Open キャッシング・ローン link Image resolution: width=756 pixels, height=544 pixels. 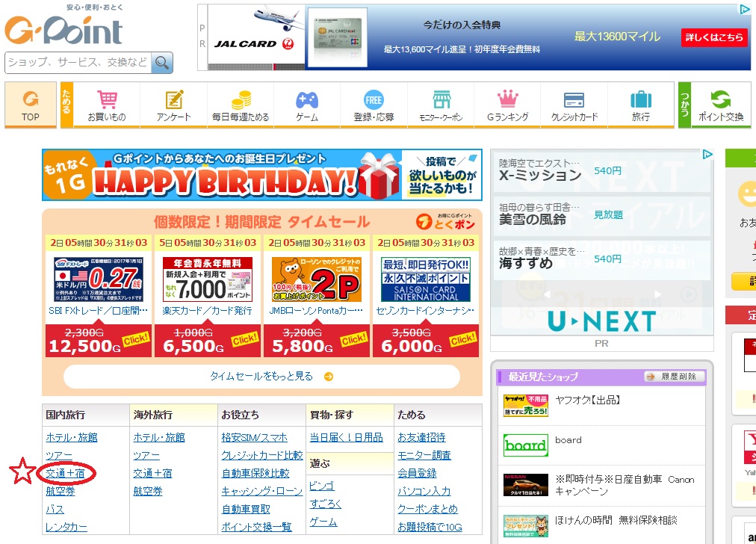(261, 491)
